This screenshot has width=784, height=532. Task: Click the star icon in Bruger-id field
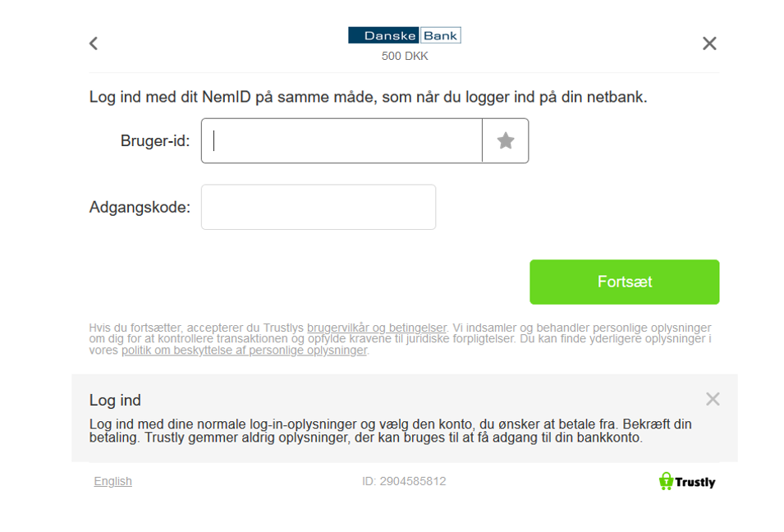pos(506,141)
